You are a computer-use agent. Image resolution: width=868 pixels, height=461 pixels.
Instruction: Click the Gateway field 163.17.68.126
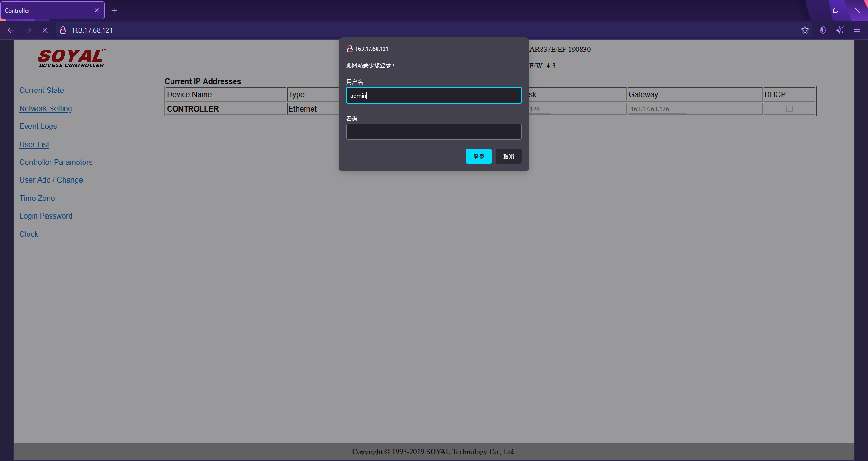pyautogui.click(x=657, y=109)
